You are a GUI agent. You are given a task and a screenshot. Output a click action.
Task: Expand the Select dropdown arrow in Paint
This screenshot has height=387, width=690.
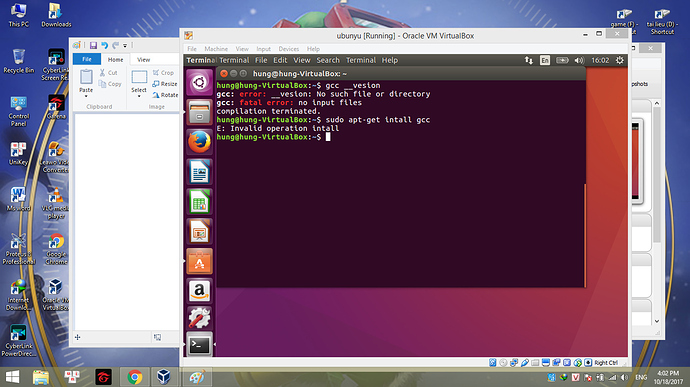point(139,96)
